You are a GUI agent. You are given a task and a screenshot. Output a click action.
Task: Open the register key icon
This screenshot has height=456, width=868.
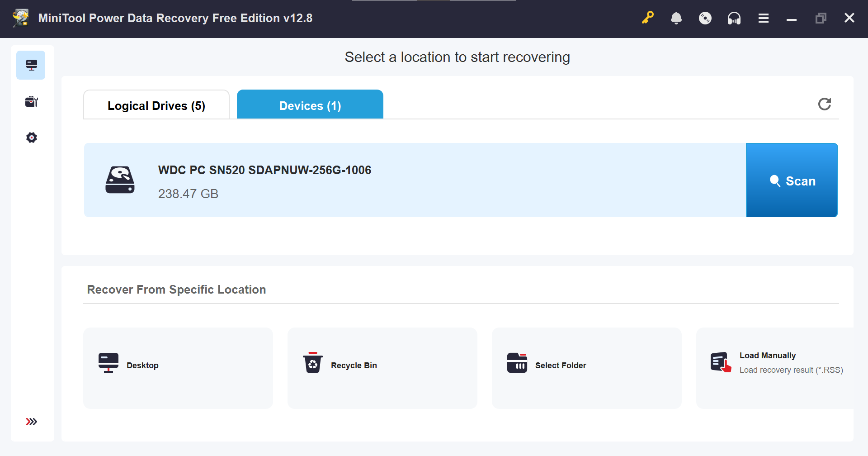point(647,18)
